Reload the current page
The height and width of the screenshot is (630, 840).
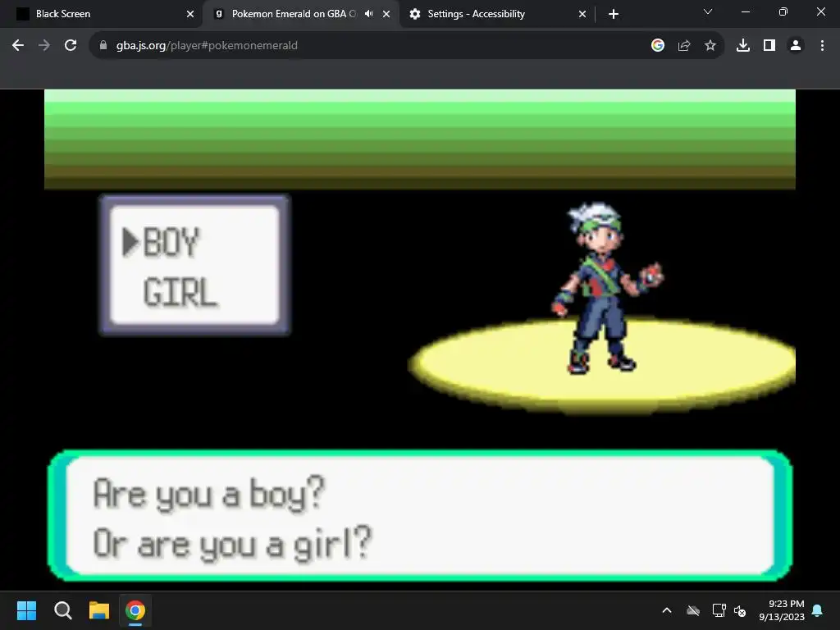71,46
